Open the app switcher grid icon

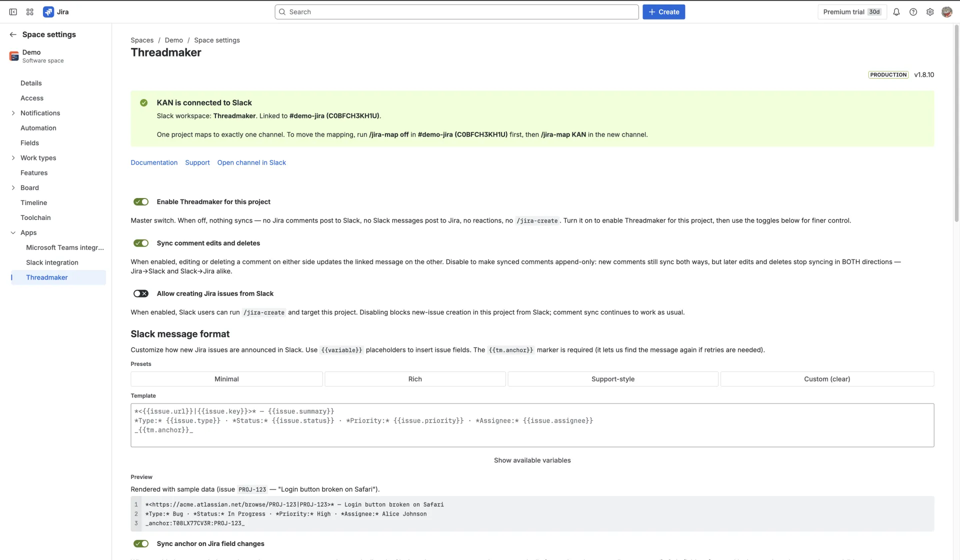pyautogui.click(x=30, y=12)
